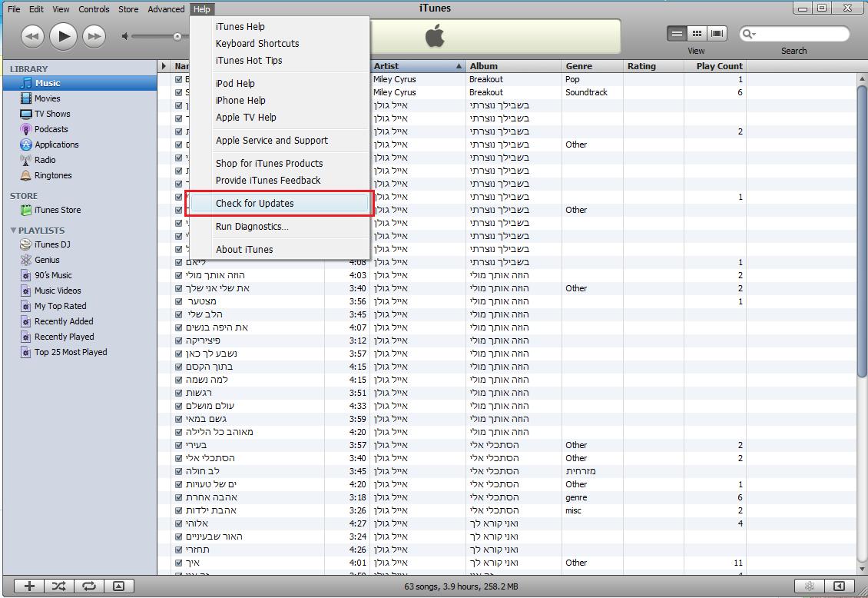The height and width of the screenshot is (598, 868).
Task: Click the volume slider knob
Action: click(177, 36)
